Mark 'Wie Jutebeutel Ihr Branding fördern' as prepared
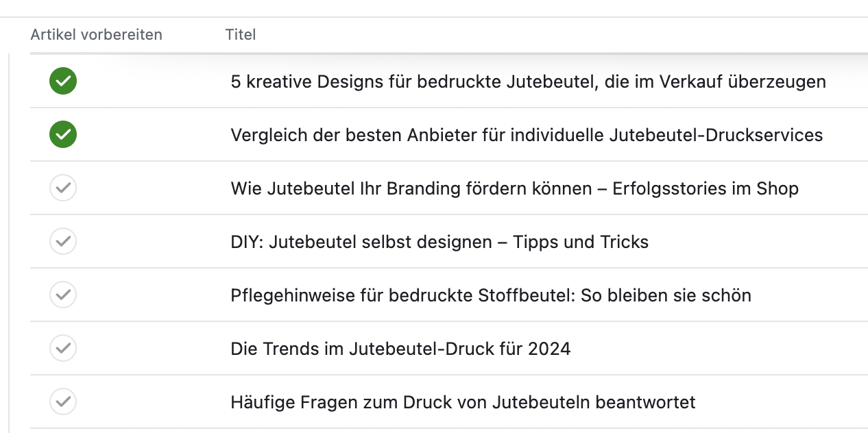Screen dimensions: 868x433 [63, 188]
